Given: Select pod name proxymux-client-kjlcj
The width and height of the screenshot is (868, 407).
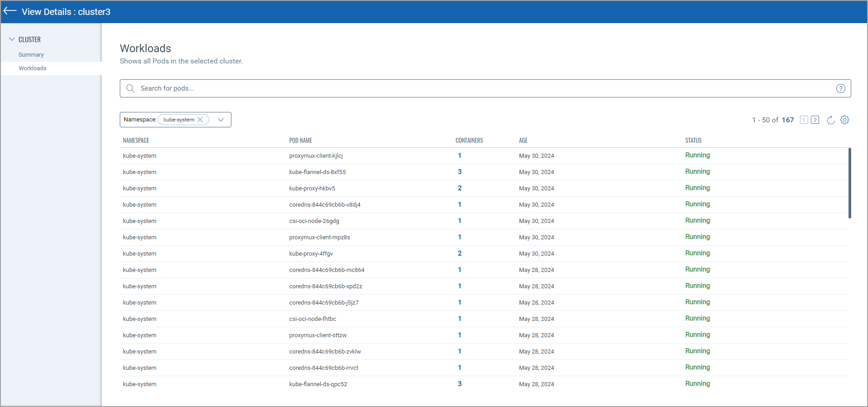Looking at the screenshot, I should click(x=316, y=156).
